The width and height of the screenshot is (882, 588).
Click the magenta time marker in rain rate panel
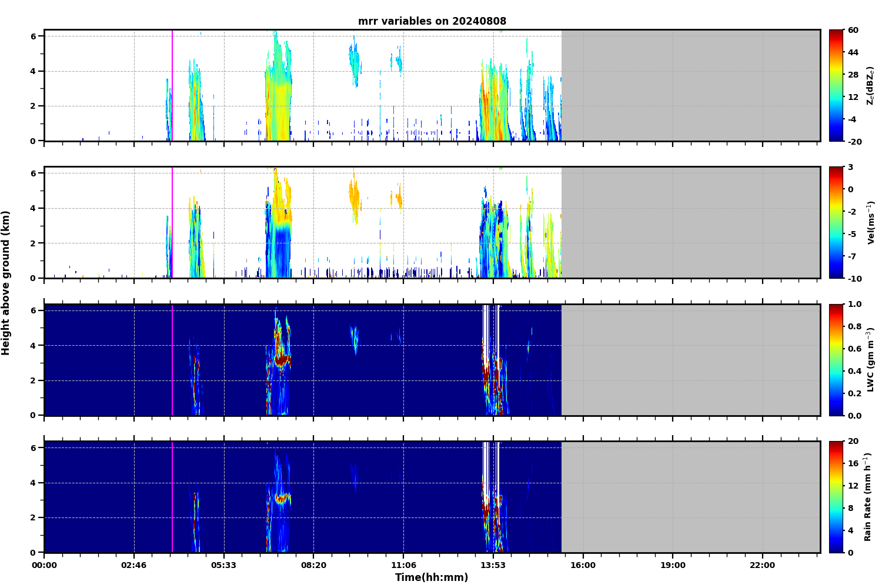point(172,497)
